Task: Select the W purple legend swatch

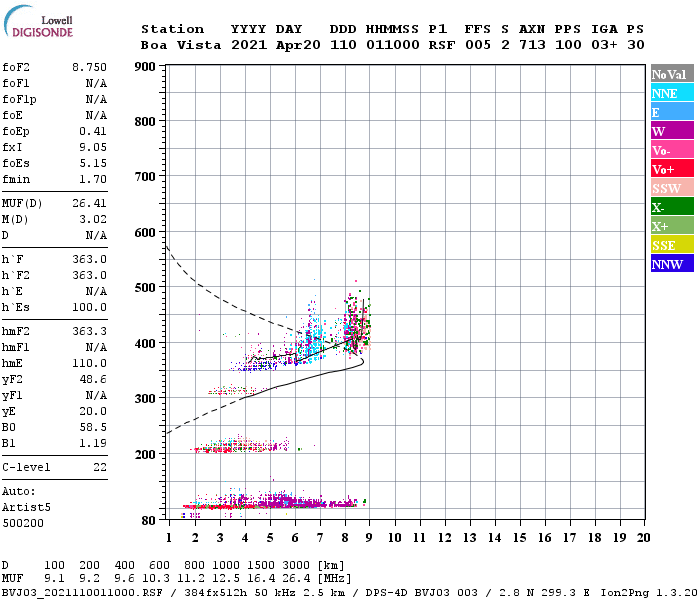Action: point(672,131)
